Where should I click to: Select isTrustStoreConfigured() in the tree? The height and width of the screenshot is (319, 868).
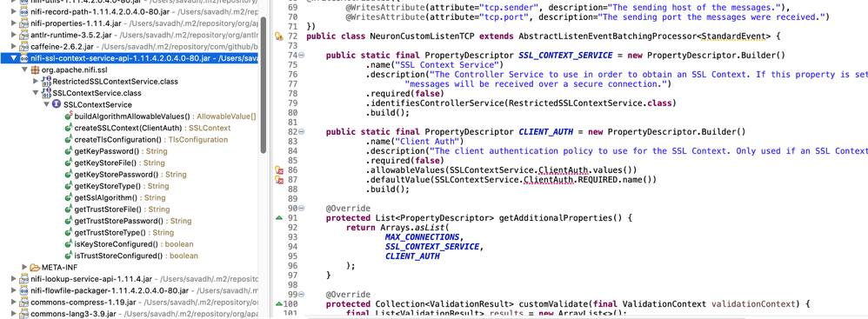[x=118, y=256]
